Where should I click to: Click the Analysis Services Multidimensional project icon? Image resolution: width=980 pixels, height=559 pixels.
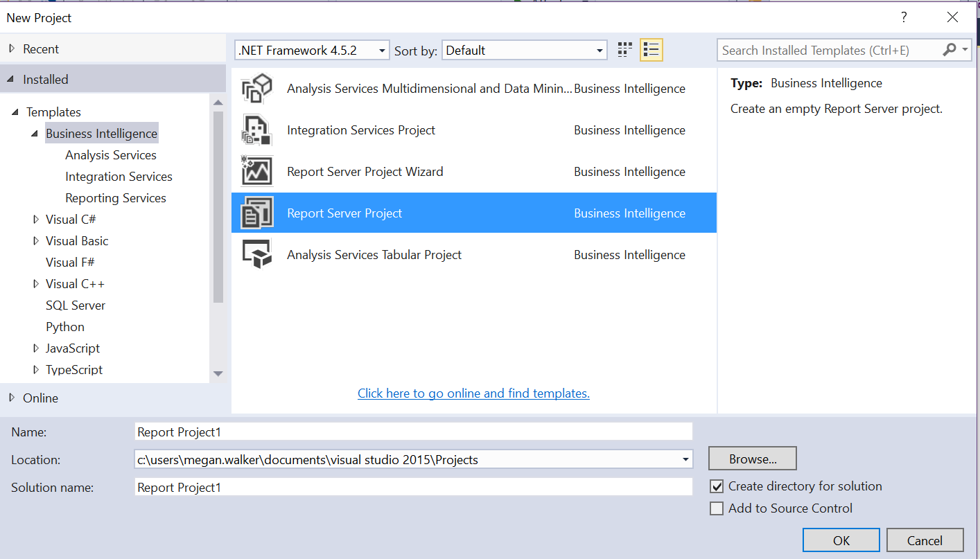pos(256,89)
